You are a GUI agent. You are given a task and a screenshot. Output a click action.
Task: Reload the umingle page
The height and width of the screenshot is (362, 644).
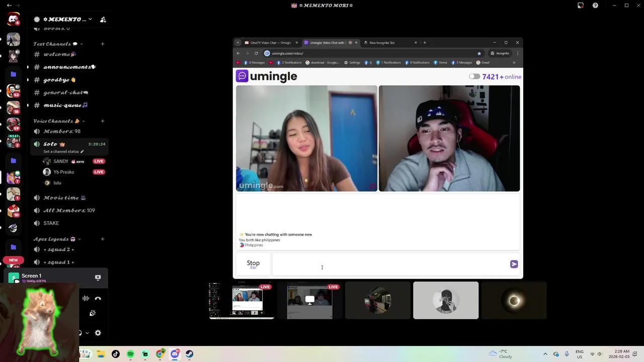click(x=256, y=53)
